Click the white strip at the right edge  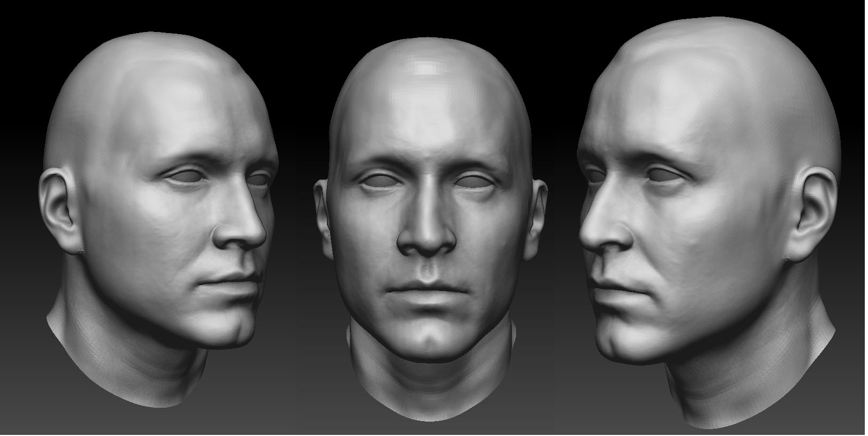[866, 213]
